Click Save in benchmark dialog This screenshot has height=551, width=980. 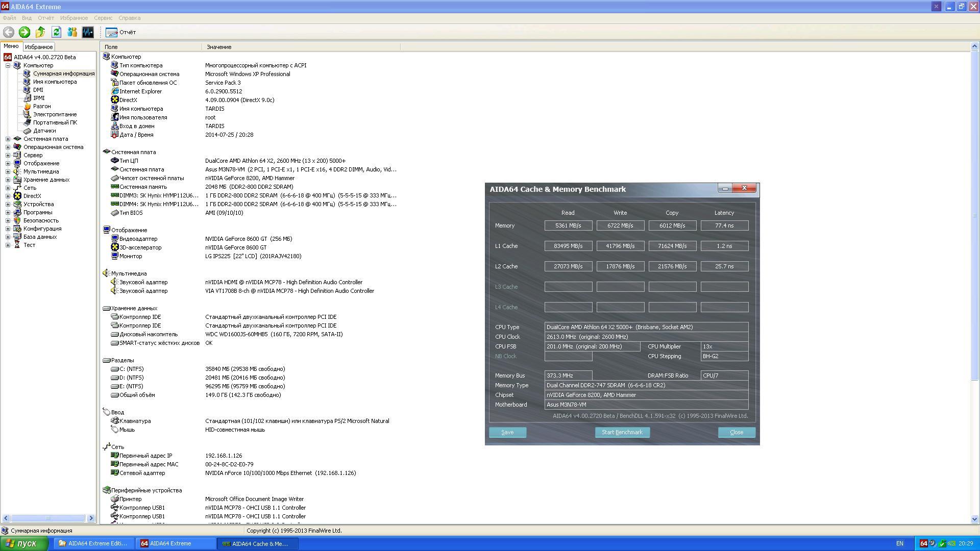point(507,432)
